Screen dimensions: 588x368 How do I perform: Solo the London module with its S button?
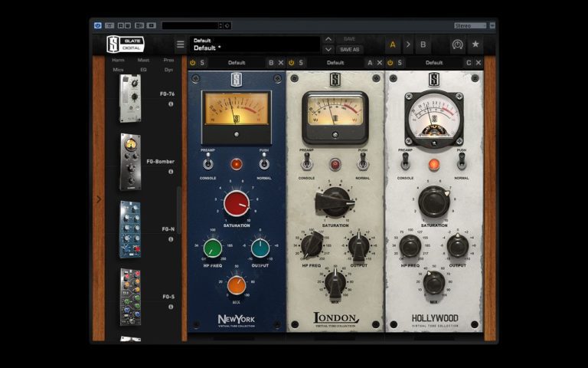tap(302, 62)
